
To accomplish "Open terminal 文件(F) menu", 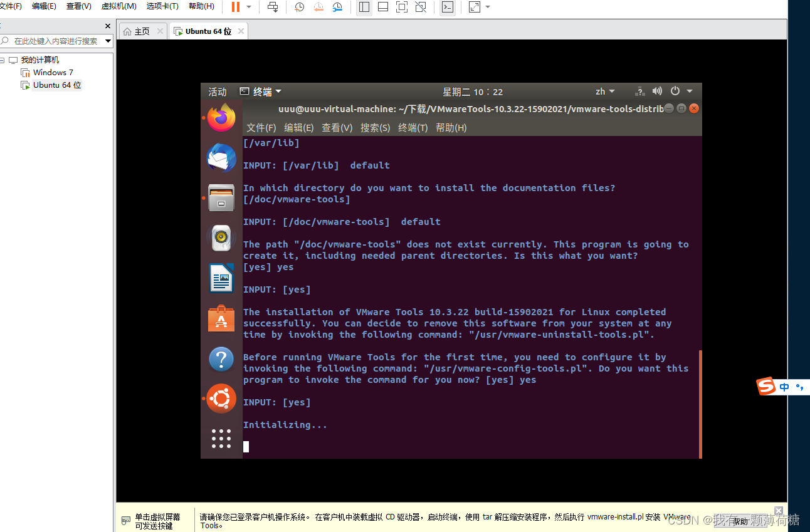I will pos(261,128).
